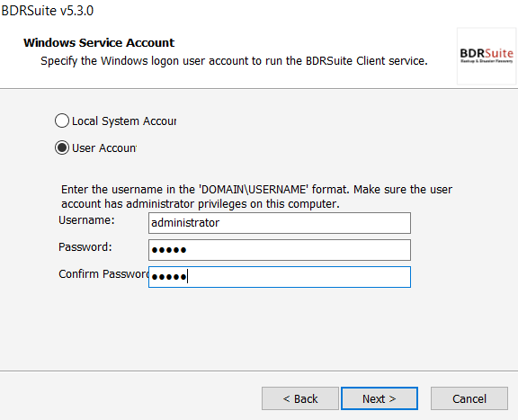Proceed by clicking Next
This screenshot has width=518, height=420.
[x=380, y=398]
